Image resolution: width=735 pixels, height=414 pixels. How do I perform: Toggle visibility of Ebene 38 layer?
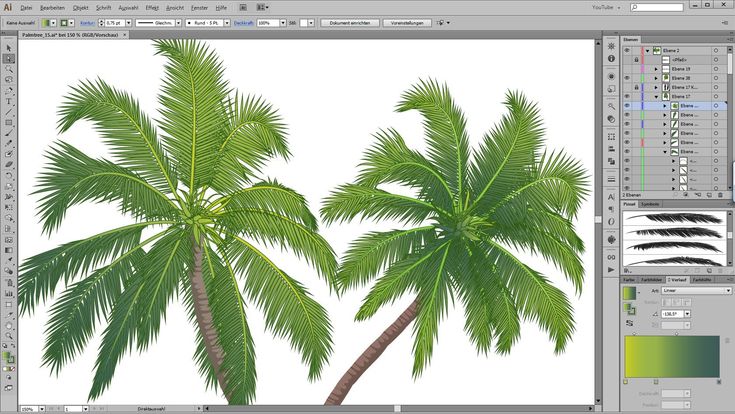point(627,78)
